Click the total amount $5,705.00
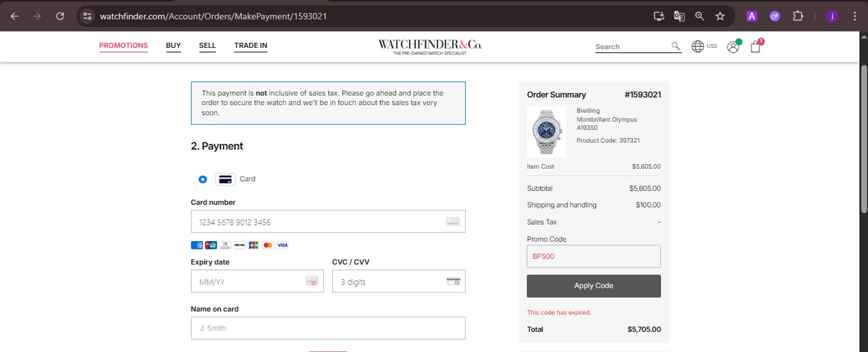The height and width of the screenshot is (352, 868). tap(644, 329)
